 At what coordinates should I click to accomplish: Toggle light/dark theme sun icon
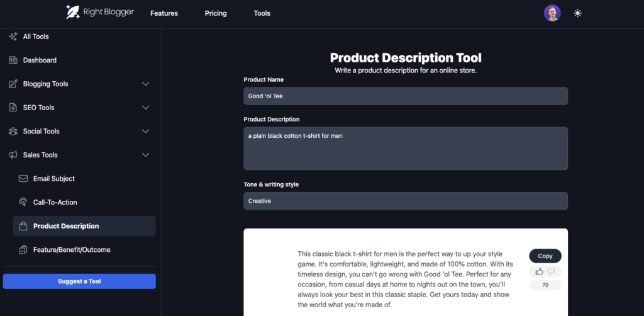[x=577, y=13]
